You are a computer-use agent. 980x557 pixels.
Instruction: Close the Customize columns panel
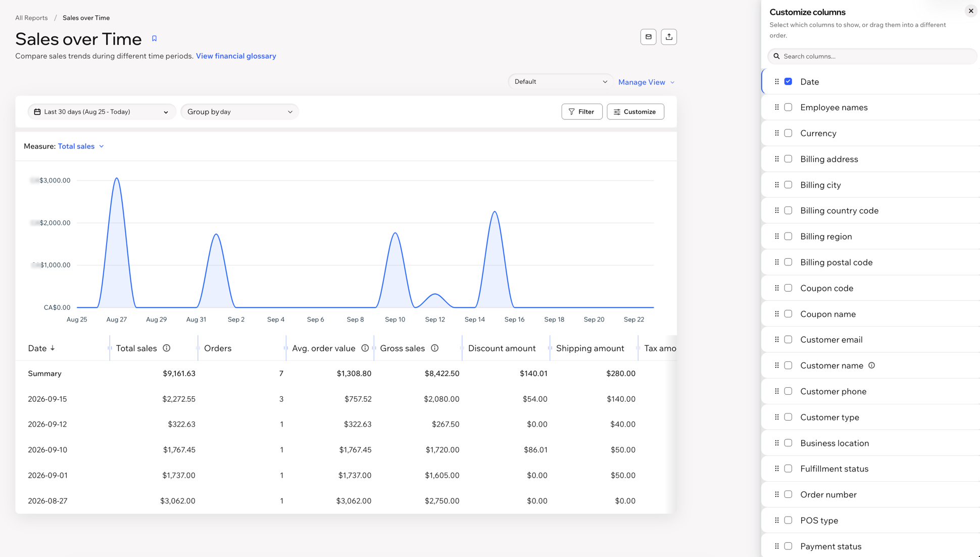point(970,11)
